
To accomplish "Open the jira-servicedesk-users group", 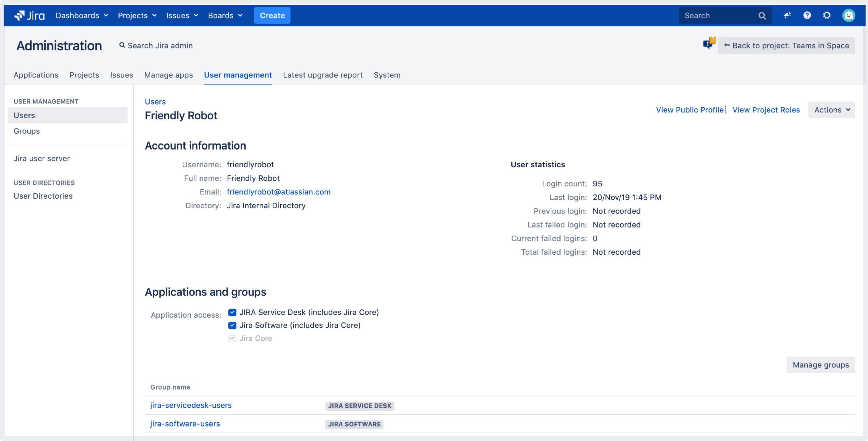I will [x=191, y=405].
